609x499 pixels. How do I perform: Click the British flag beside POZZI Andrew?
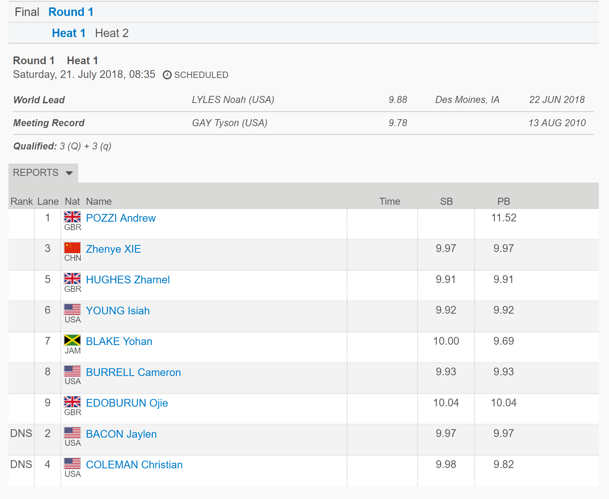pyautogui.click(x=72, y=217)
